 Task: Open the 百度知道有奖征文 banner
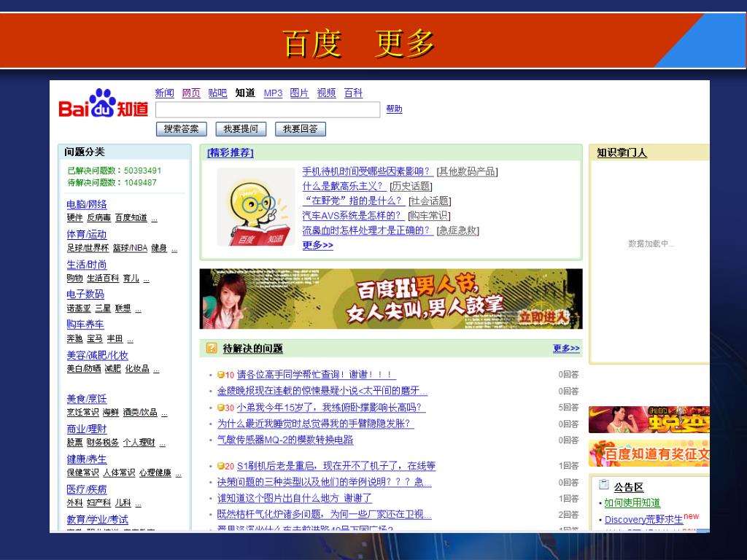(x=649, y=454)
